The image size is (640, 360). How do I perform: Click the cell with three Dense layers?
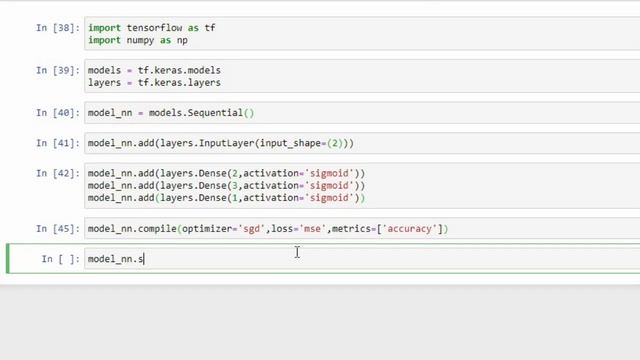[362, 185]
